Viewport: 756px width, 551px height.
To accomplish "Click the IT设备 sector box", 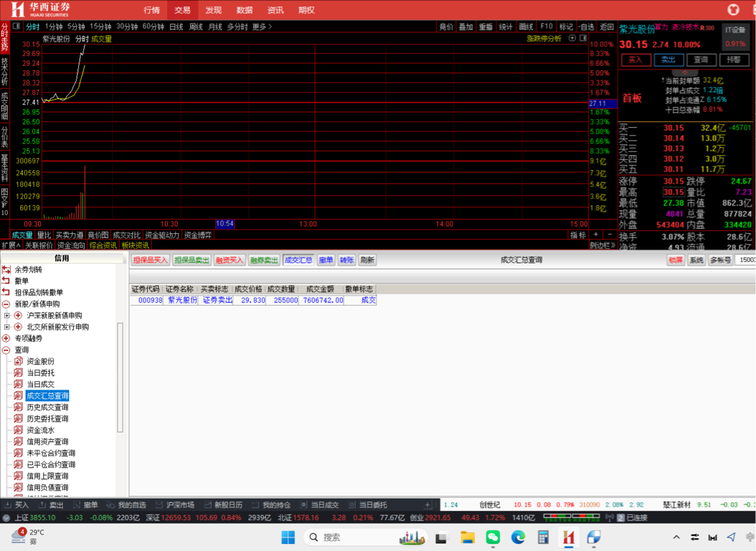I will point(735,37).
